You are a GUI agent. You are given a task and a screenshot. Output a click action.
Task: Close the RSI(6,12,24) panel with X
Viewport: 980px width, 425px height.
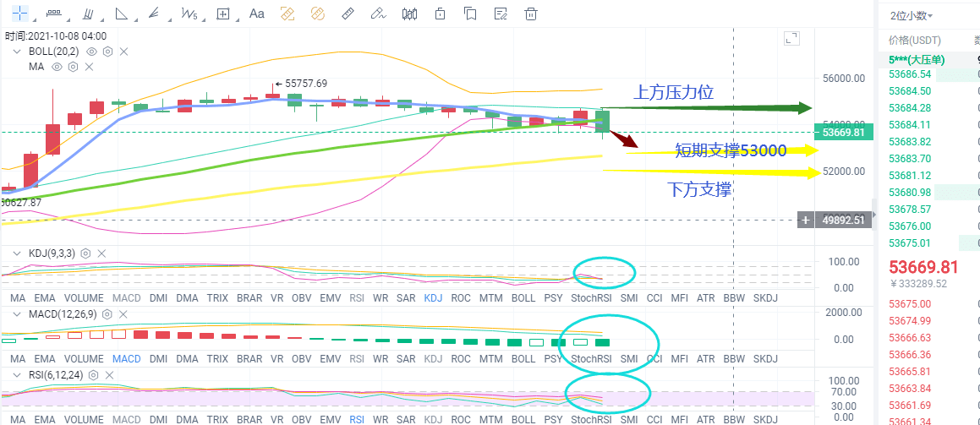click(109, 375)
